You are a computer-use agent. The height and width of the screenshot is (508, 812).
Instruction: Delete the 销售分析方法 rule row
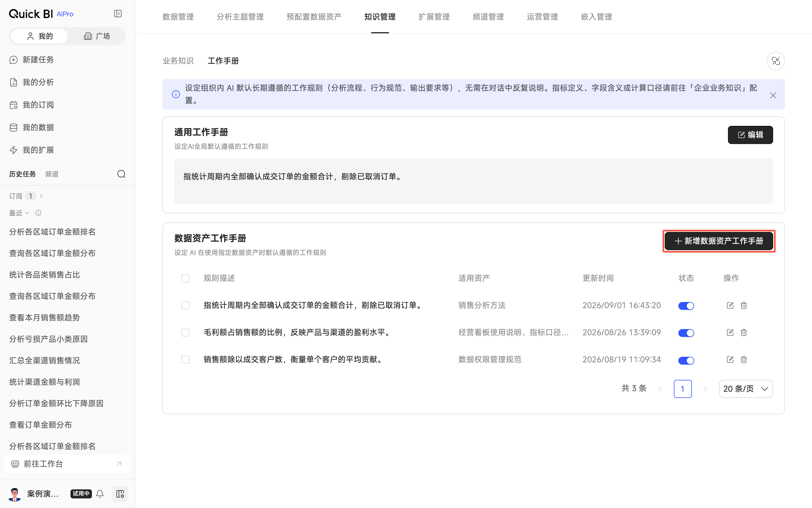click(x=743, y=305)
